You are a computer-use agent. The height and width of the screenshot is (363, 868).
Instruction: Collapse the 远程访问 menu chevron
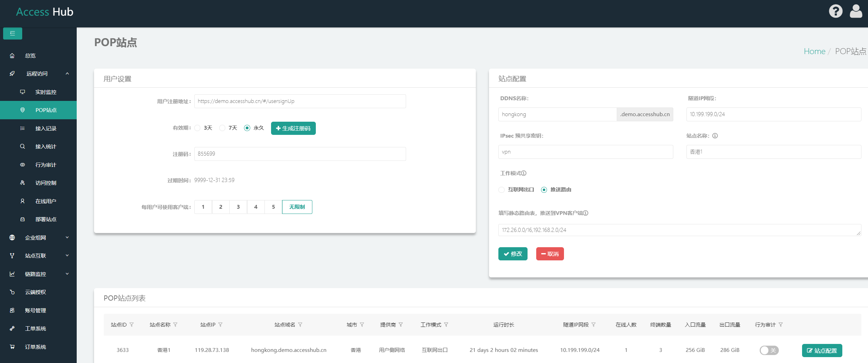click(67, 74)
